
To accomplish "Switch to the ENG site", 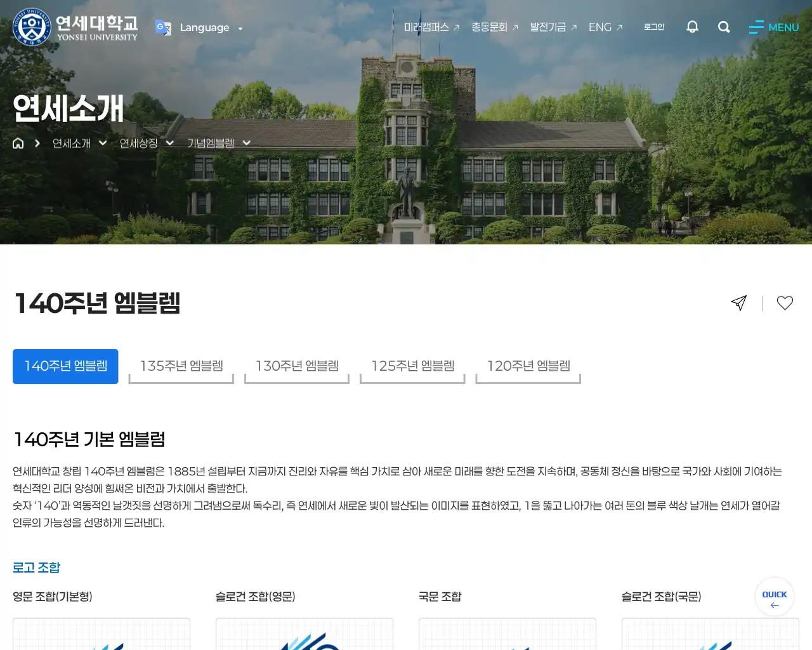I will [605, 27].
